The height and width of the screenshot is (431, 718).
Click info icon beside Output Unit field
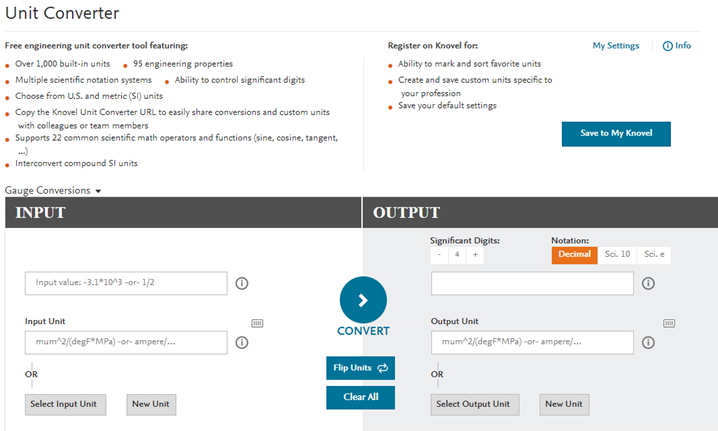pos(648,343)
